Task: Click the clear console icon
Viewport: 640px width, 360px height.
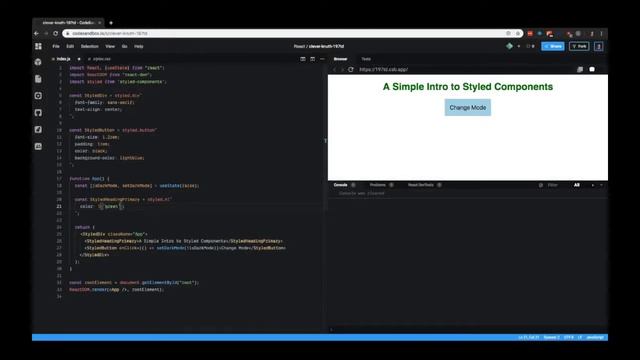Action: (541, 185)
